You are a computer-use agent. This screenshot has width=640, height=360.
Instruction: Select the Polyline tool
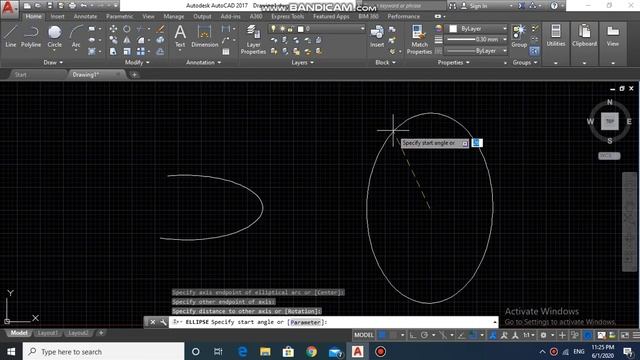click(31, 36)
